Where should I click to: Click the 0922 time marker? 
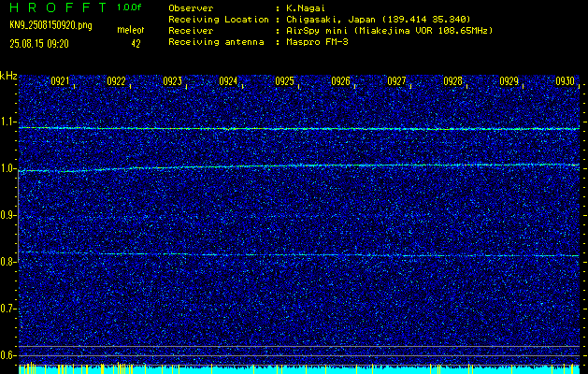[116, 81]
